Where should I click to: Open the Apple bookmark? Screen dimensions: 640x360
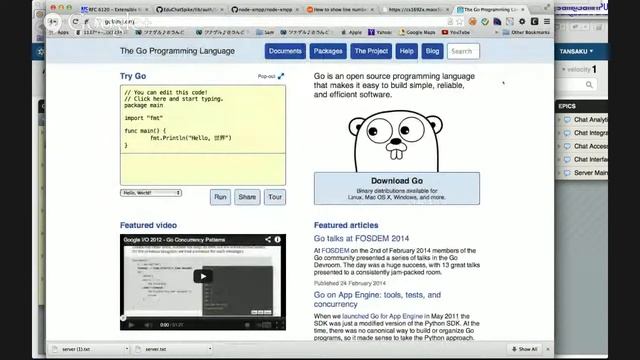[351, 32]
